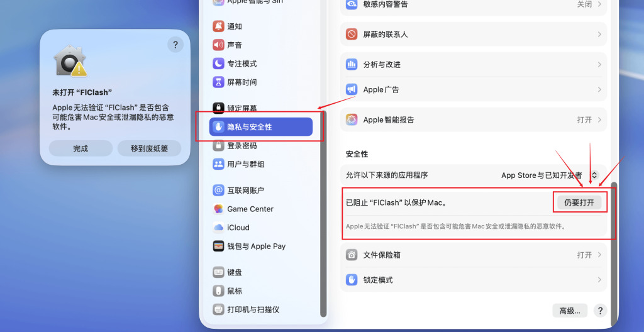Click the 关闭 status of 敏感内容警告

[584, 4]
